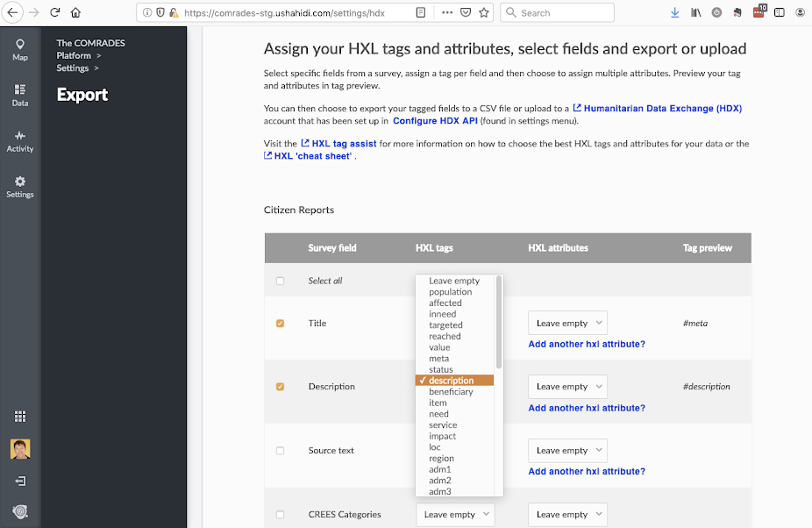Viewport: 812px width, 528px height.
Task: Enable the Source text checkbox
Action: point(281,451)
